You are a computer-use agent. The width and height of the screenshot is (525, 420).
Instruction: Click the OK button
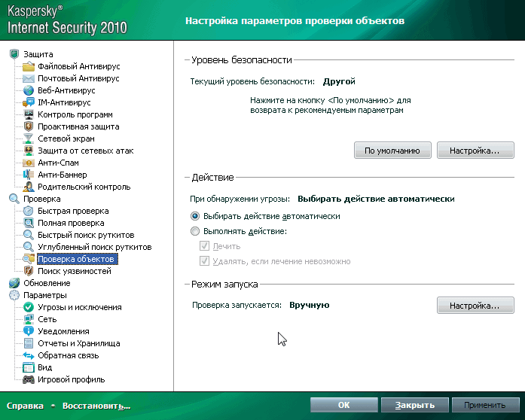pyautogui.click(x=344, y=405)
